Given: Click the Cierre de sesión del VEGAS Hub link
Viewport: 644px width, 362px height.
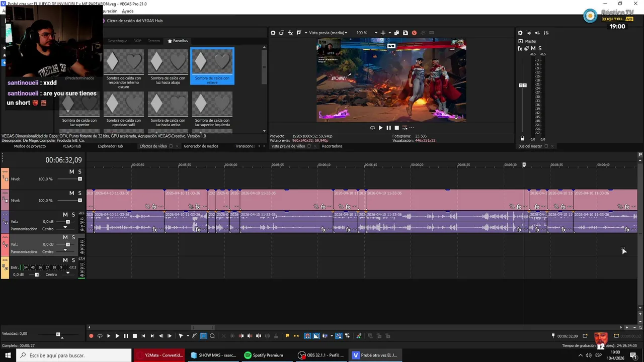Looking at the screenshot, I should (135, 21).
